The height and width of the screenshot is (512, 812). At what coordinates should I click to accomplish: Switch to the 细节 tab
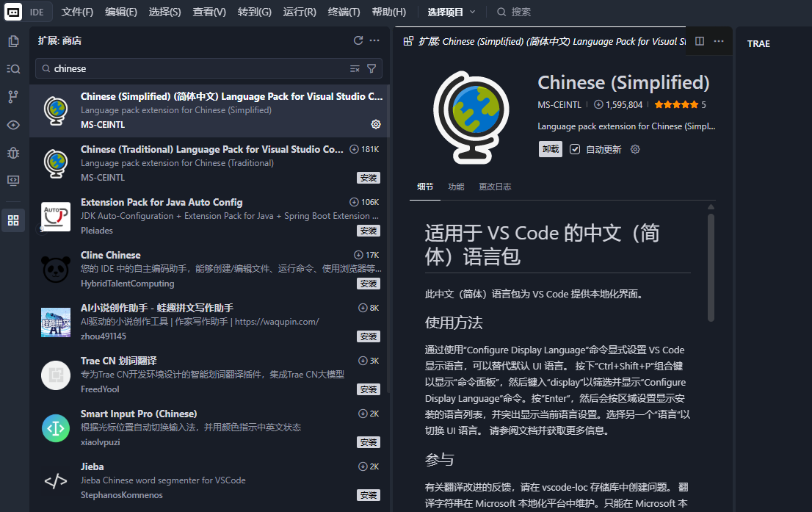(x=425, y=187)
